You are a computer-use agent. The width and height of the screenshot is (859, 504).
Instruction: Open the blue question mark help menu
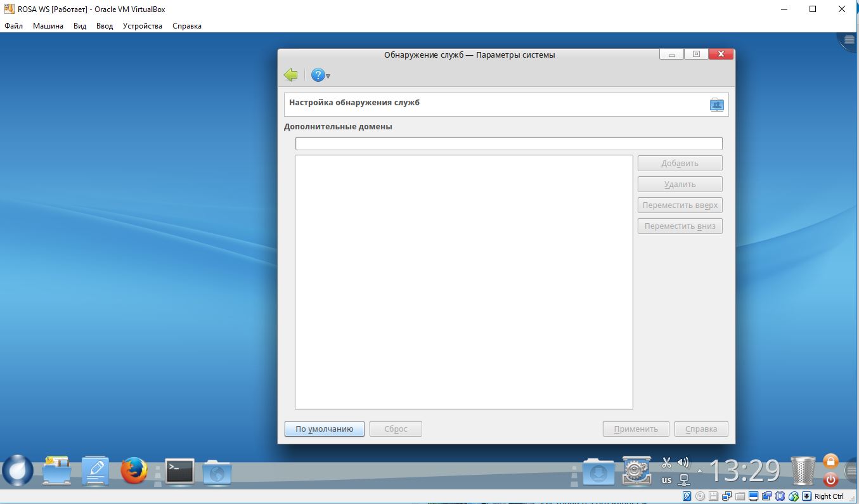[x=320, y=75]
